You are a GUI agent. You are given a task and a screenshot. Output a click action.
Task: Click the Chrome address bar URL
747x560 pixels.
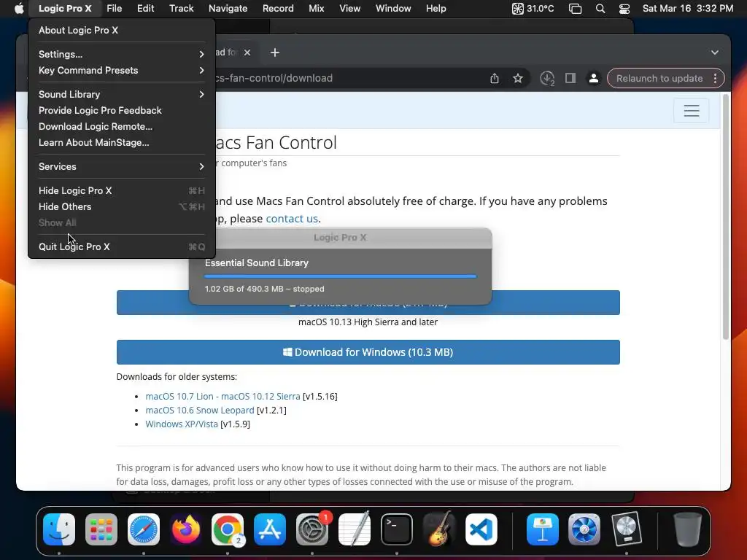(x=274, y=78)
